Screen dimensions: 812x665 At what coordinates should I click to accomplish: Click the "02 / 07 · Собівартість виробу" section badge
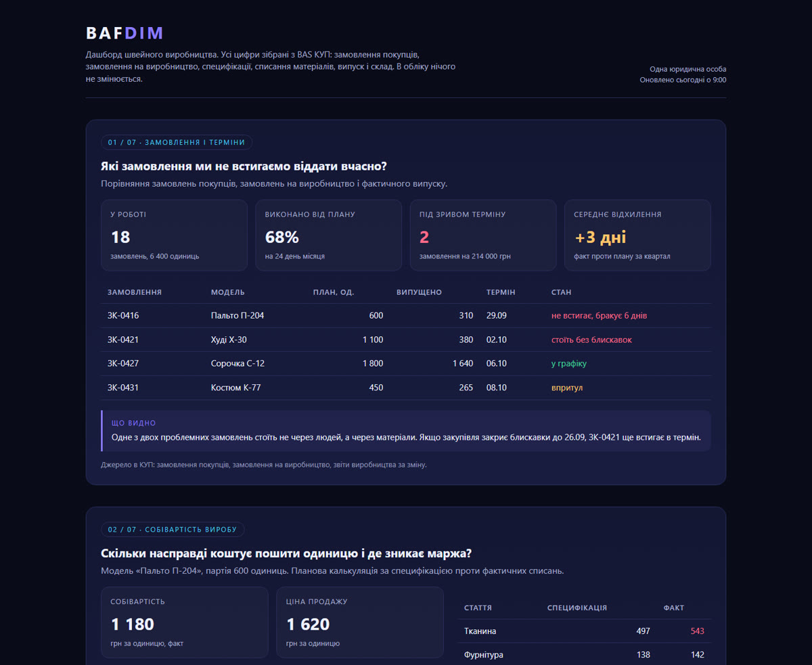[173, 529]
